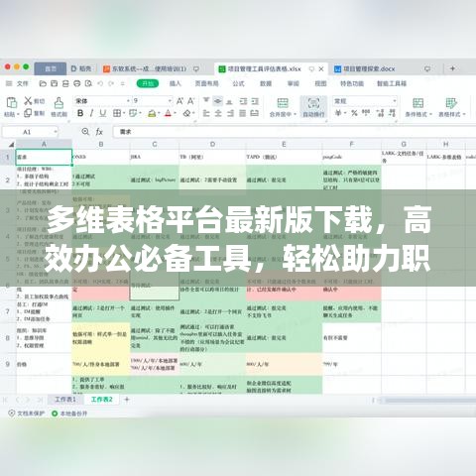Open the Insert ribbon tab

(176, 83)
